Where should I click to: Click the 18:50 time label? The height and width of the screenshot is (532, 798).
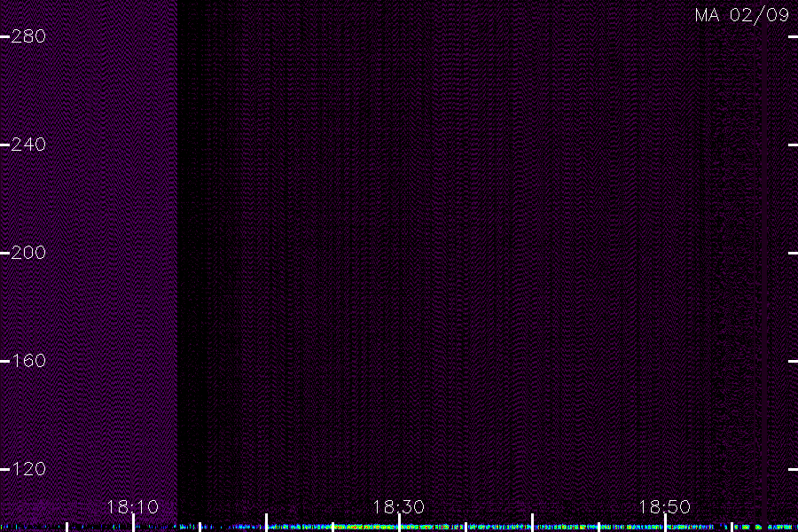(664, 507)
